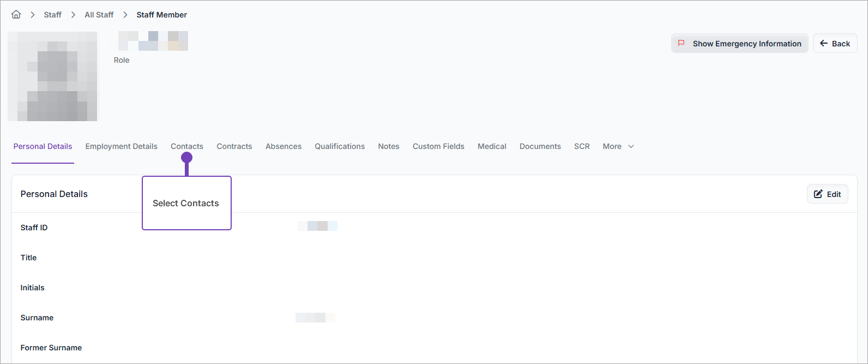Viewport: 868px width, 364px height.
Task: Go to the Notes tab
Action: pos(388,146)
